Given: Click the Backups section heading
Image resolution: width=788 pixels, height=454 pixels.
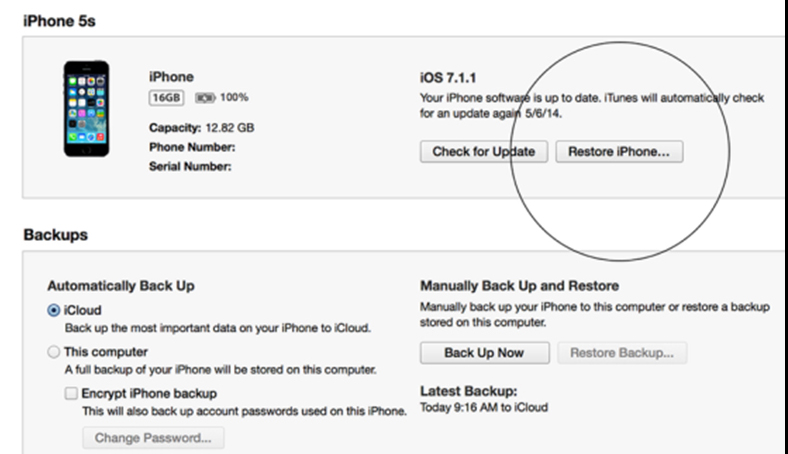Looking at the screenshot, I should click(x=55, y=235).
